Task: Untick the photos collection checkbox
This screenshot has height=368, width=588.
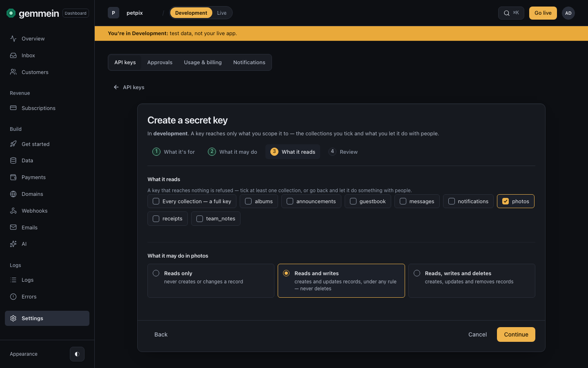Action: (506, 201)
